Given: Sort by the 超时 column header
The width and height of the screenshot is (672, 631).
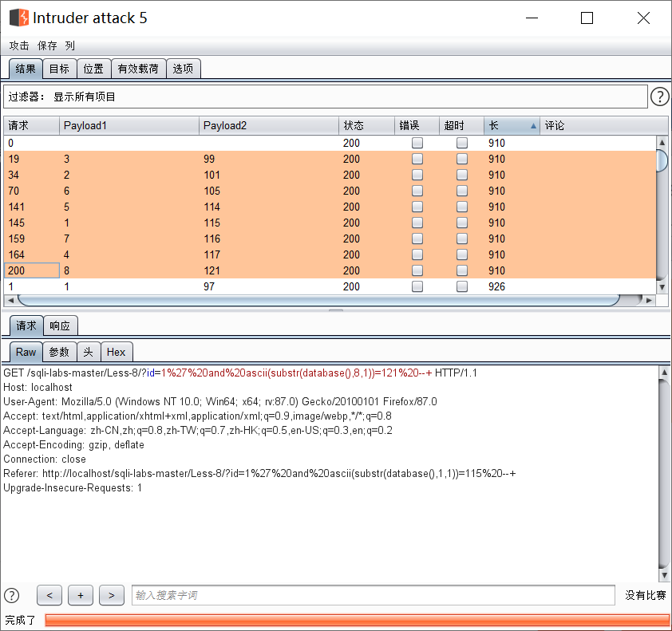Looking at the screenshot, I should coord(461,125).
